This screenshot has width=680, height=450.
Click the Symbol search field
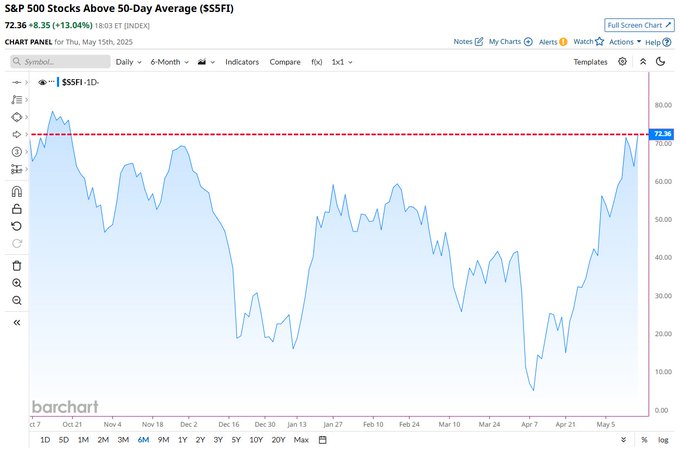pos(60,62)
